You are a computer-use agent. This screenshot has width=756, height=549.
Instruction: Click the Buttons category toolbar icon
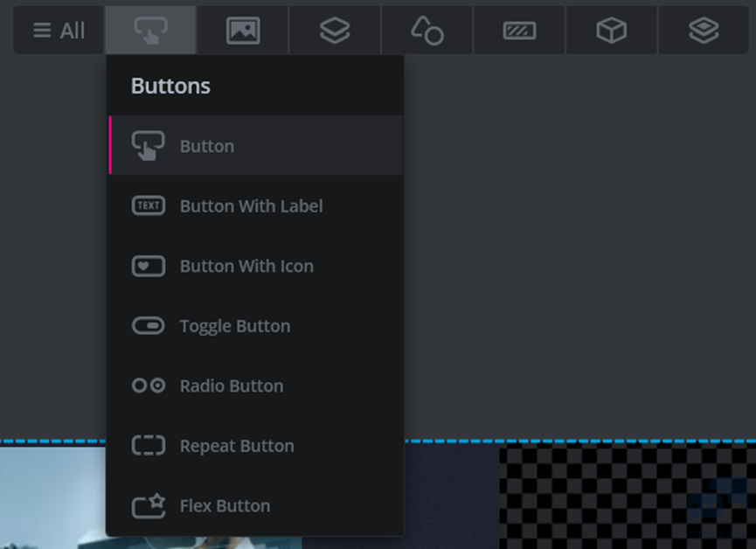[x=150, y=31]
